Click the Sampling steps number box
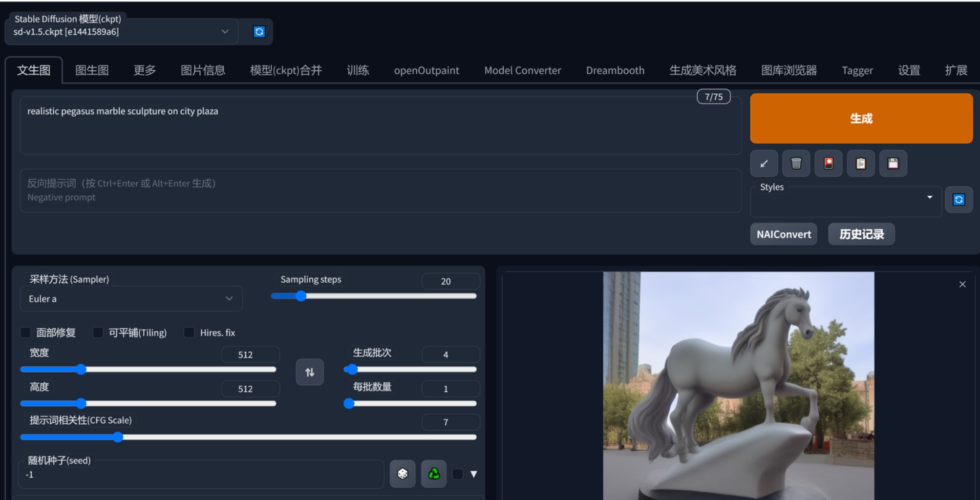The image size is (980, 500). pos(450,281)
